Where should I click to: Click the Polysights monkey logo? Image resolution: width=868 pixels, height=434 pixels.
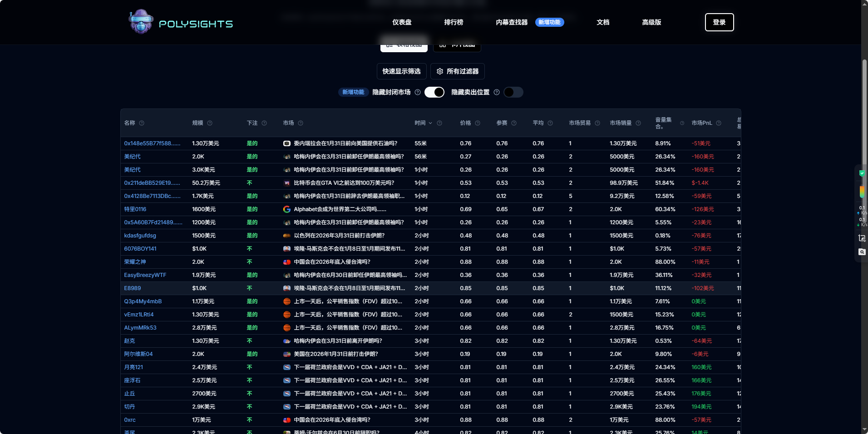(141, 22)
